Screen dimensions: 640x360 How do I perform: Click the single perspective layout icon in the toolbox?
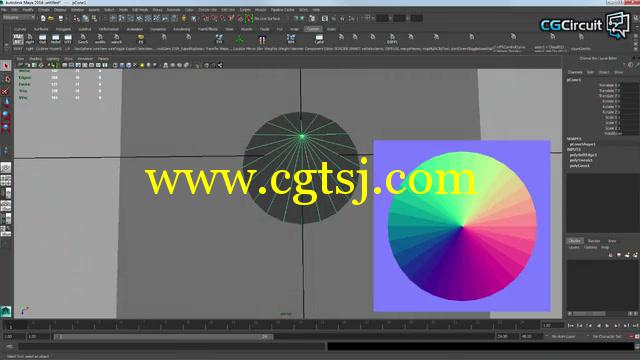(6, 168)
